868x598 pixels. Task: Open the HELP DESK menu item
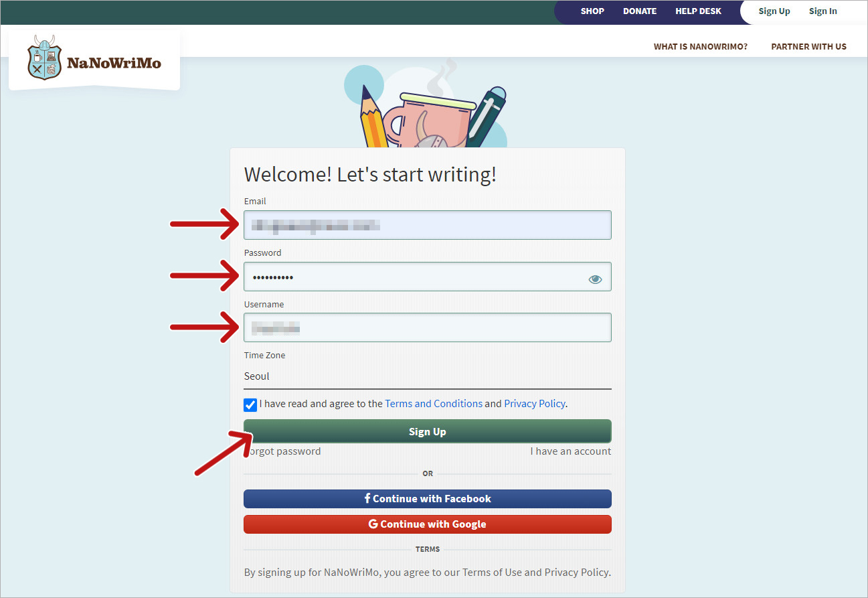pyautogui.click(x=698, y=11)
